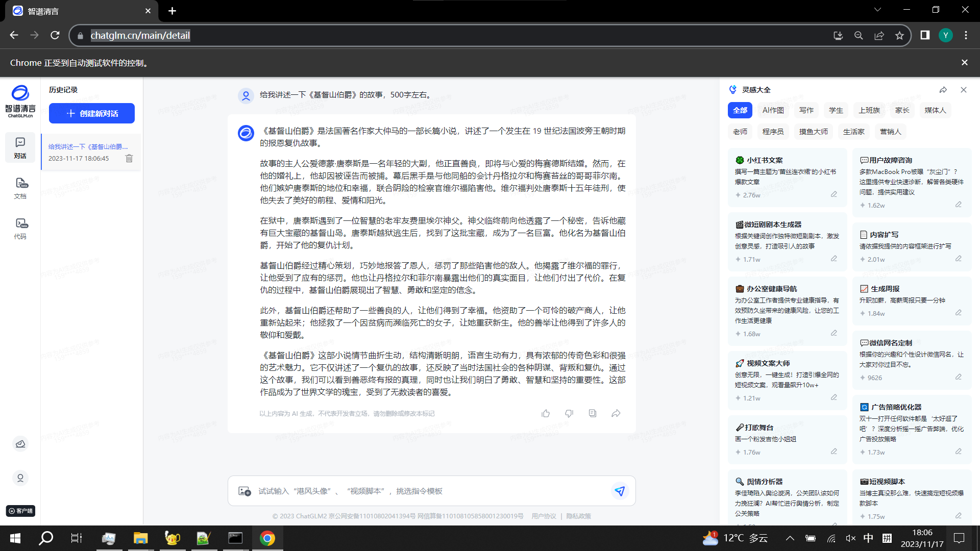Click the image upload icon in input box

[x=244, y=491]
